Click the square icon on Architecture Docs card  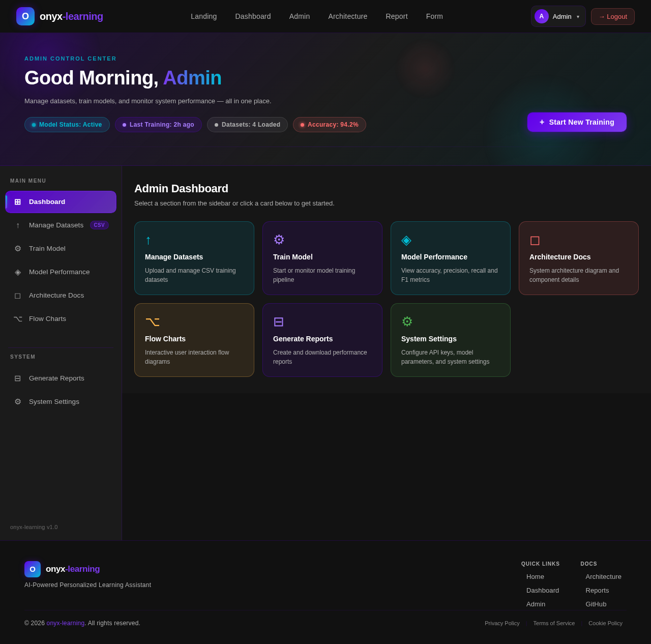[x=535, y=240]
